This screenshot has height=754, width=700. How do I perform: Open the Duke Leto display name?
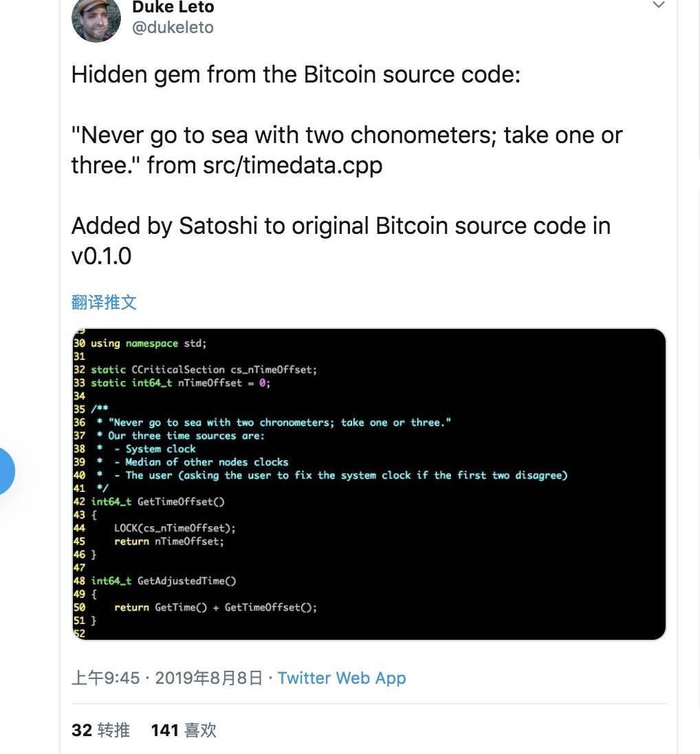pyautogui.click(x=173, y=7)
